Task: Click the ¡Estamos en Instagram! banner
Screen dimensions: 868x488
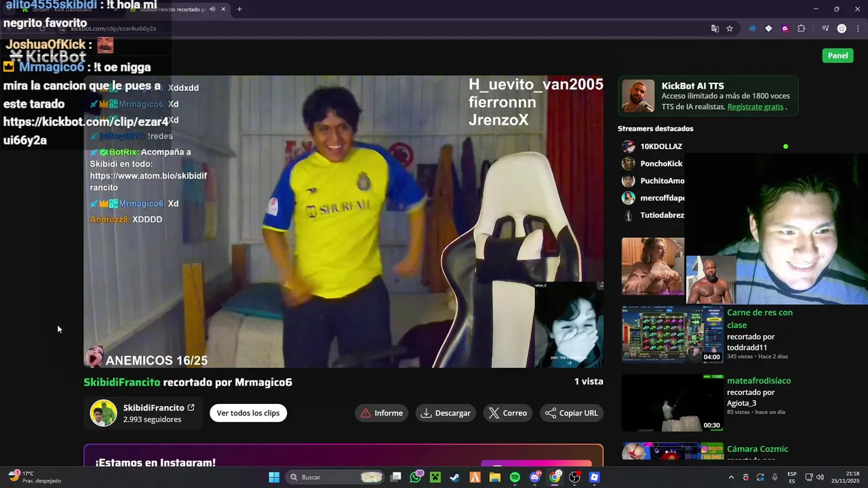Action: tap(343, 456)
